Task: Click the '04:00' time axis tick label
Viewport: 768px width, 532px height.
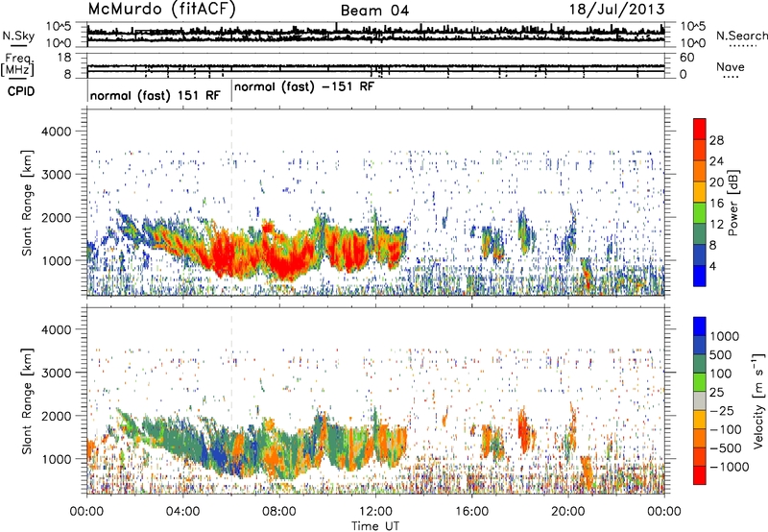Action: (x=183, y=512)
